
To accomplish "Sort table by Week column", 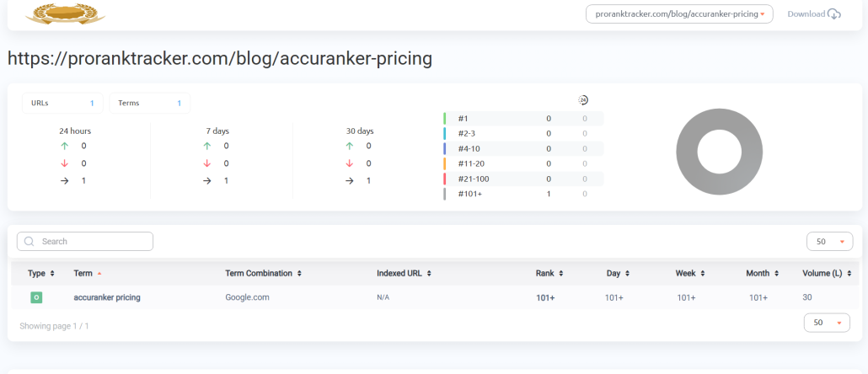I will [690, 273].
